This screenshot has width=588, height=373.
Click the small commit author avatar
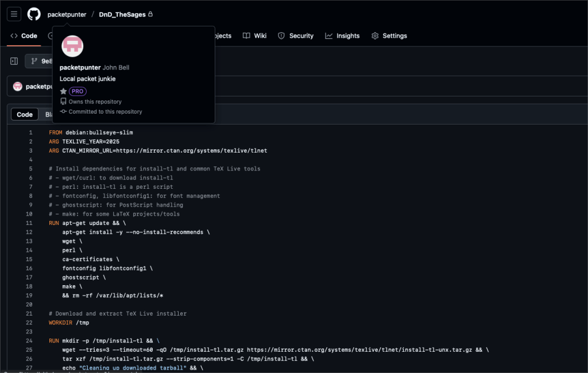18,87
